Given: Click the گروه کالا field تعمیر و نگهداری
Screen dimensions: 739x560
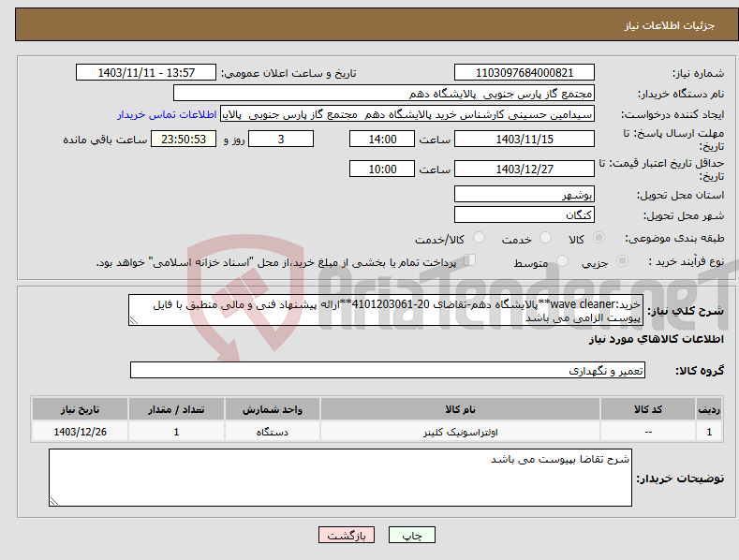Looking at the screenshot, I should (388, 370).
